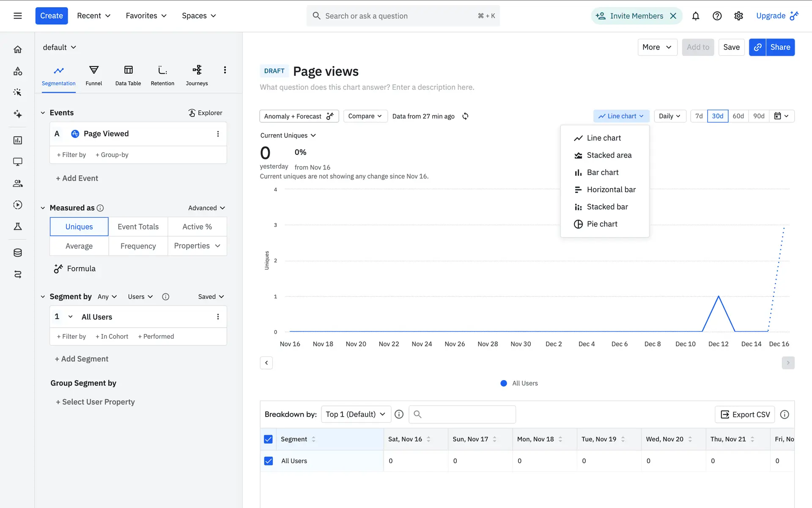
Task: Open the Explorer for events
Action: click(205, 113)
